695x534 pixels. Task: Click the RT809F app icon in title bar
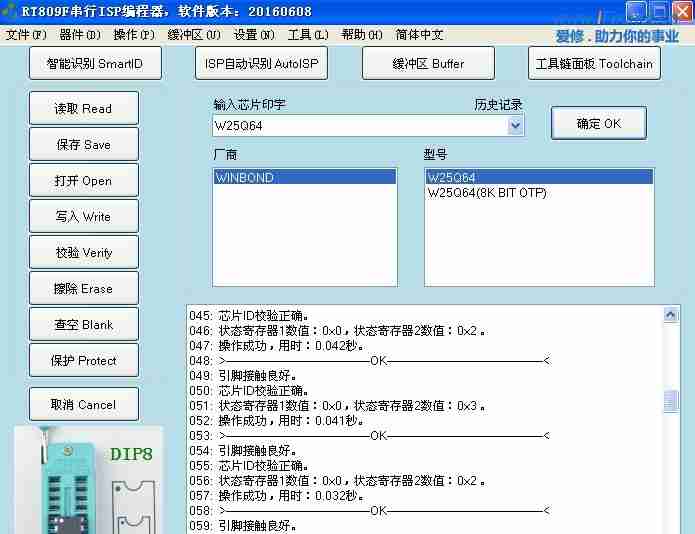pyautogui.click(x=11, y=11)
